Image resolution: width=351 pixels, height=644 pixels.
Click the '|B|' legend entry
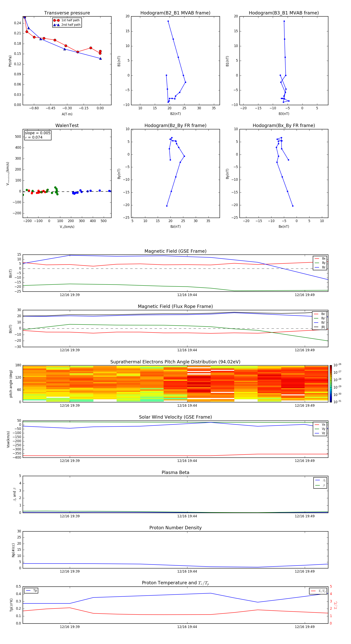(x=320, y=327)
